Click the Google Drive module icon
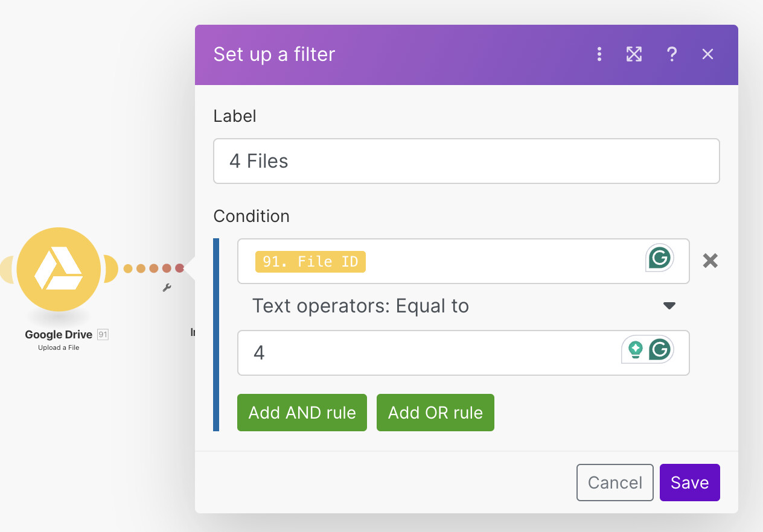This screenshot has width=763, height=532. point(59,269)
